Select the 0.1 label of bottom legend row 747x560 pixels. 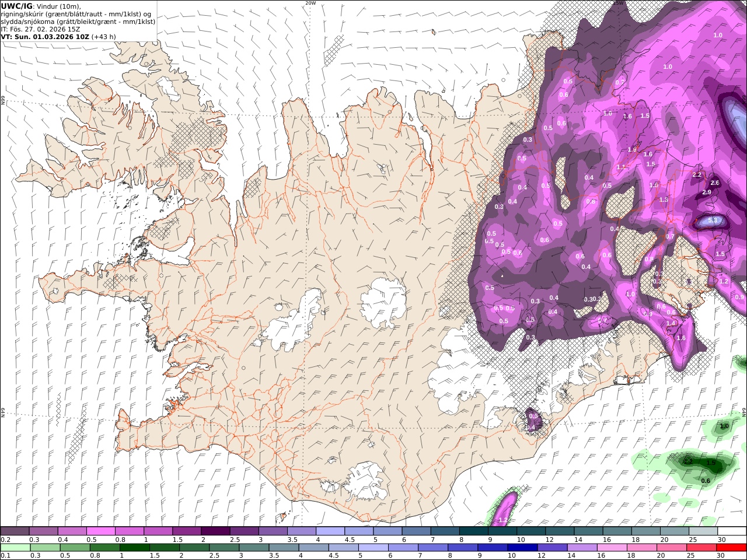click(x=5, y=555)
